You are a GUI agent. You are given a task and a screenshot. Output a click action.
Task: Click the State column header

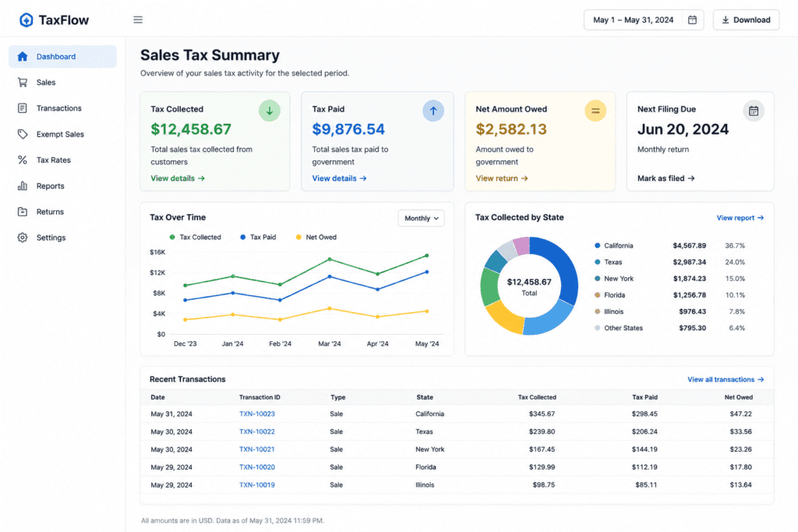click(425, 397)
